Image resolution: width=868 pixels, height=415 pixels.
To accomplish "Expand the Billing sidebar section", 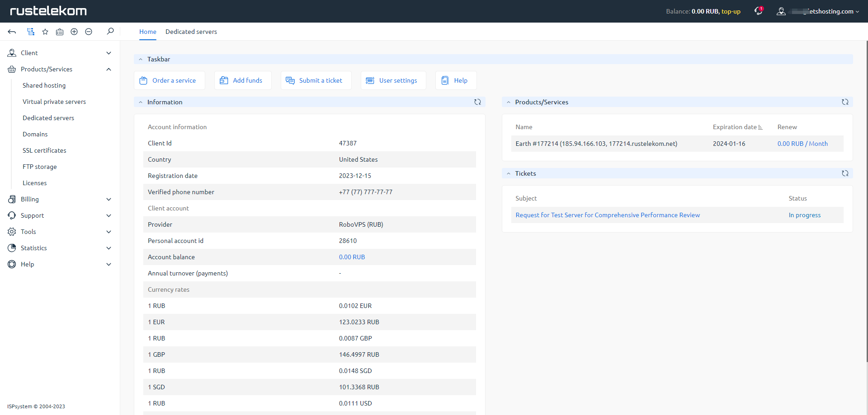I will (108, 199).
